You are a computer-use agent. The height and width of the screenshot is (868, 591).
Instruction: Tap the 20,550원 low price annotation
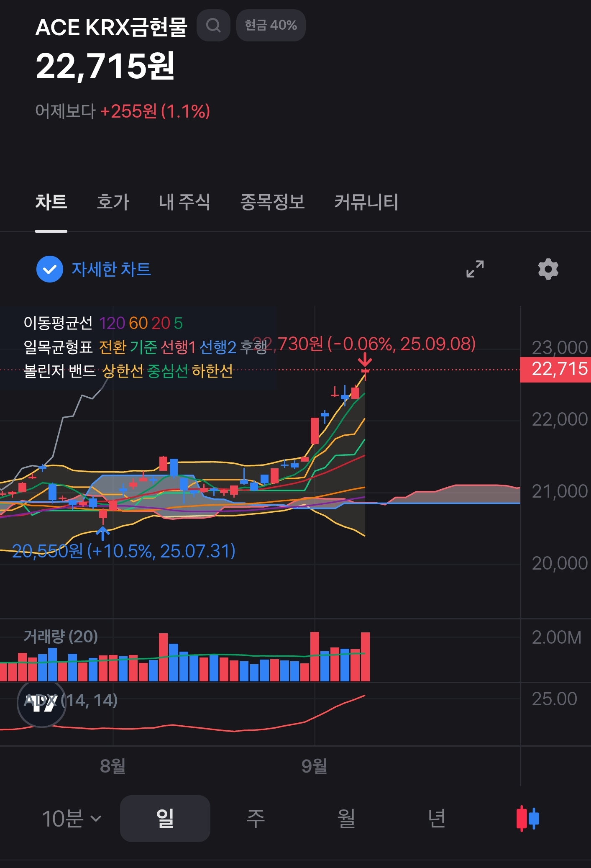point(124,551)
